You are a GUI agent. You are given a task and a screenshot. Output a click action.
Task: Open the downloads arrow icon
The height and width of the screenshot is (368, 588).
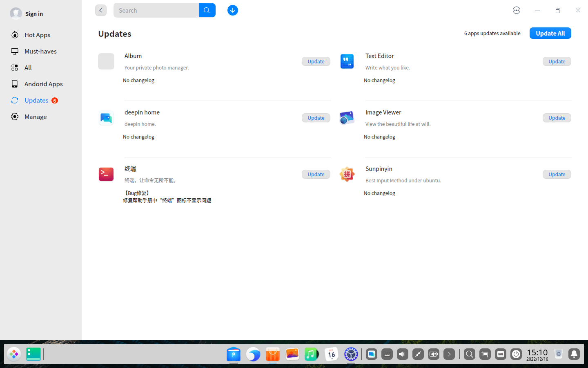233,10
